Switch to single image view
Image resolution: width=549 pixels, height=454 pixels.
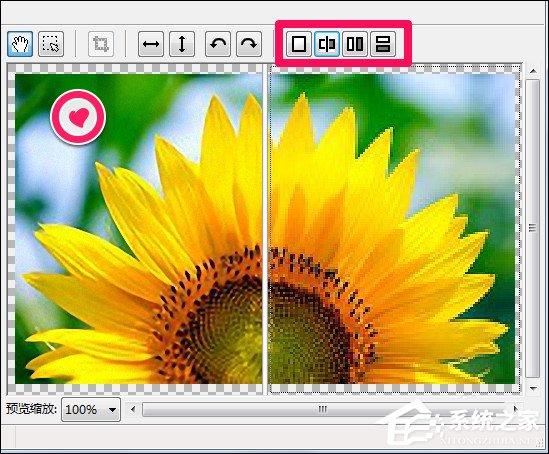click(x=299, y=44)
